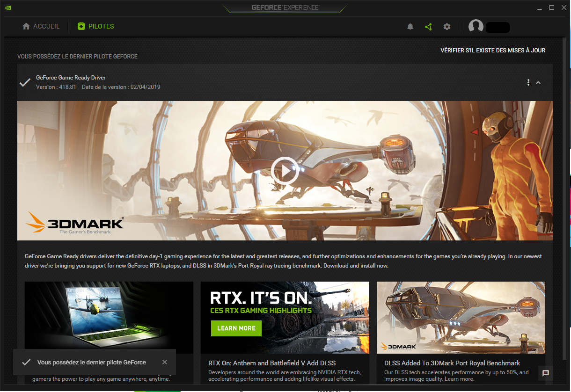Click DLSS Added To 3DMark headline

(452, 363)
